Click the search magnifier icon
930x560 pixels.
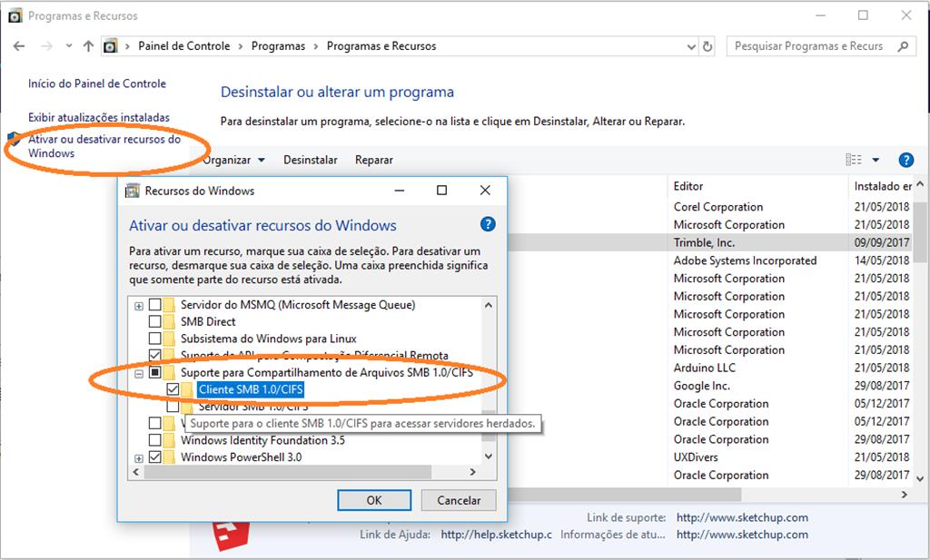point(903,46)
